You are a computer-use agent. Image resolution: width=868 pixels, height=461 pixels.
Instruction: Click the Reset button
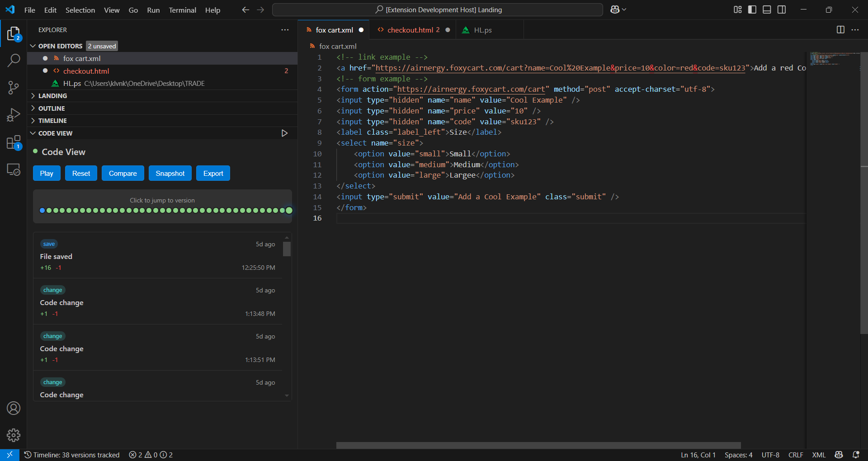point(81,173)
